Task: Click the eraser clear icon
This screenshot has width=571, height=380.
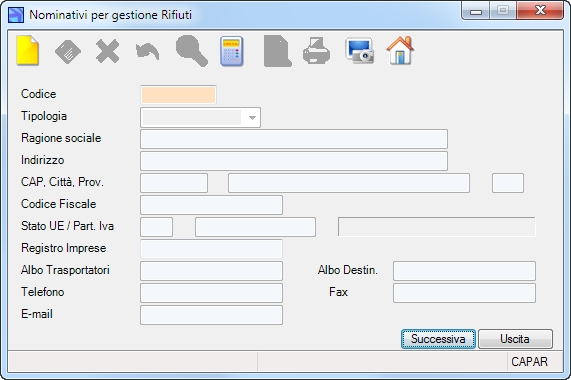Action: (68, 52)
